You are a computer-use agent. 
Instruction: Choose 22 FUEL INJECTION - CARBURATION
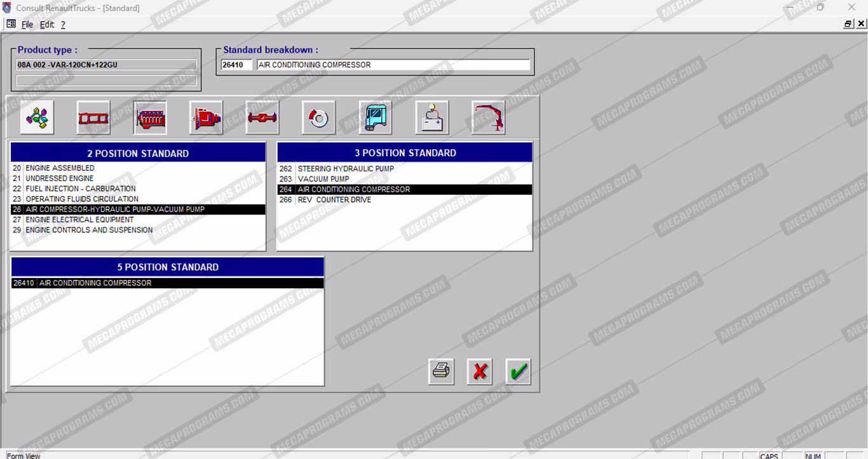[x=81, y=189]
